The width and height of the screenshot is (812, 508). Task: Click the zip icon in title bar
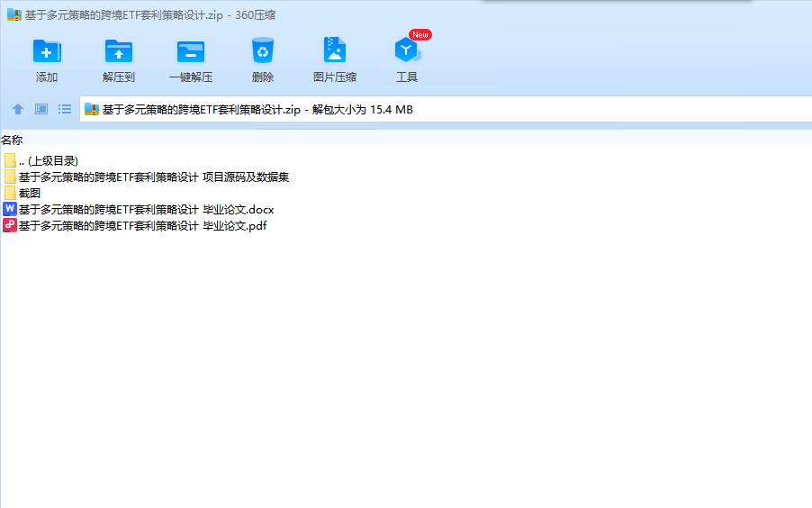pyautogui.click(x=14, y=14)
